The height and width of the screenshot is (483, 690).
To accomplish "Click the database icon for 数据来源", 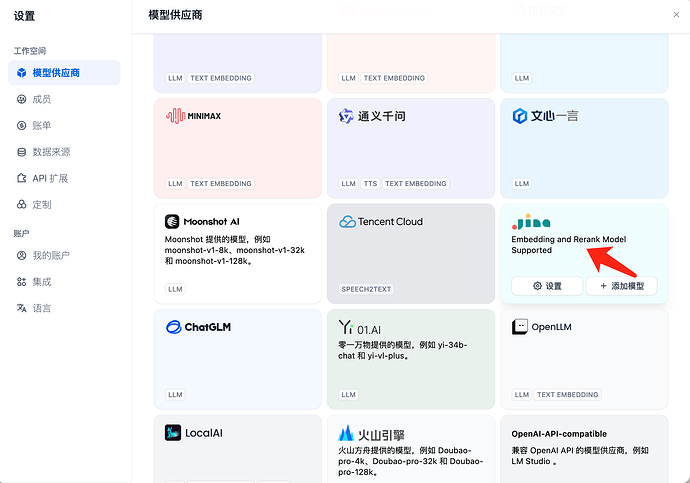I will click(22, 152).
